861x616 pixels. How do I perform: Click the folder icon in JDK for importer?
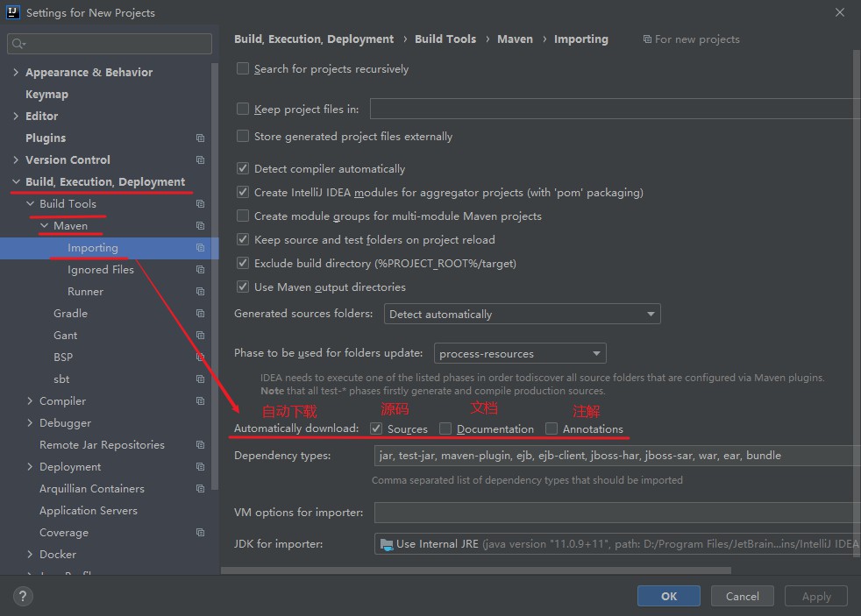pyautogui.click(x=387, y=544)
